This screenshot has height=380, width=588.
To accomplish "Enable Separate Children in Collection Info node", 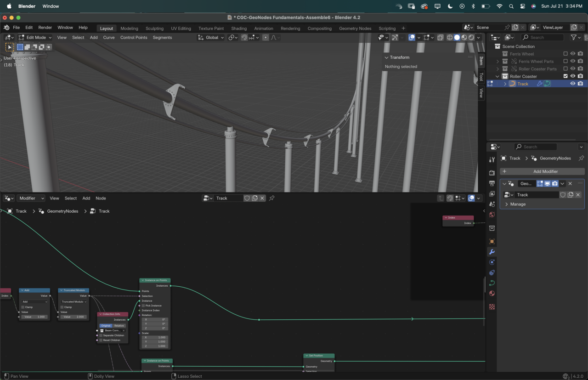I will click(x=101, y=335).
